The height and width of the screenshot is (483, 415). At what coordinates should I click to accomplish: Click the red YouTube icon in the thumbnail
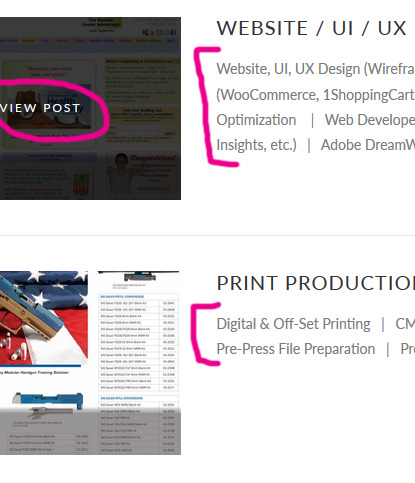tap(152, 32)
